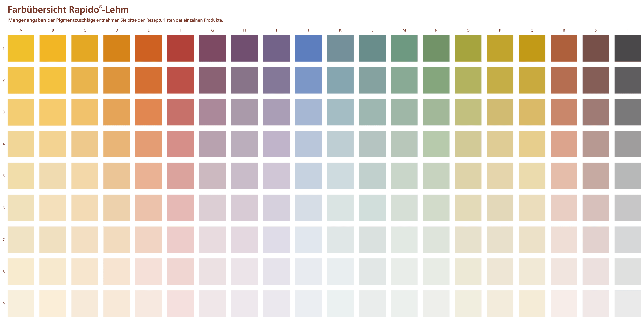This screenshot has width=644, height=322.
Task: Select the red swatch at F1
Action: pos(180,48)
